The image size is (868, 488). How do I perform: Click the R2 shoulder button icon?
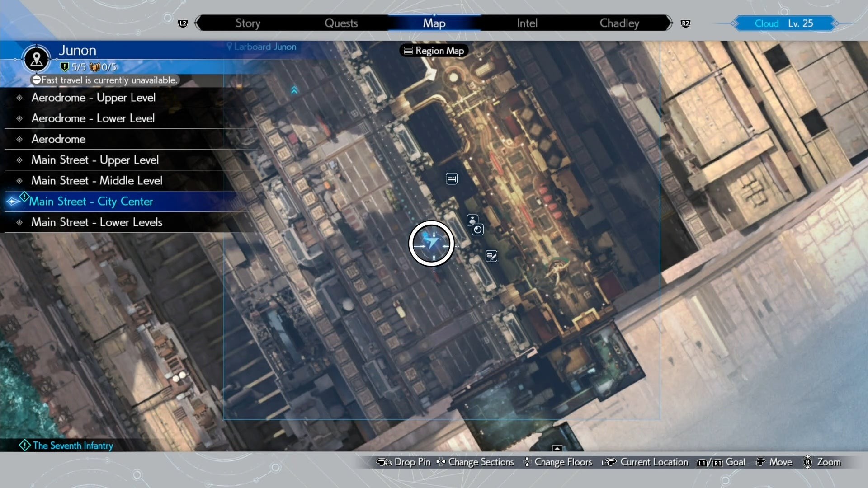685,23
